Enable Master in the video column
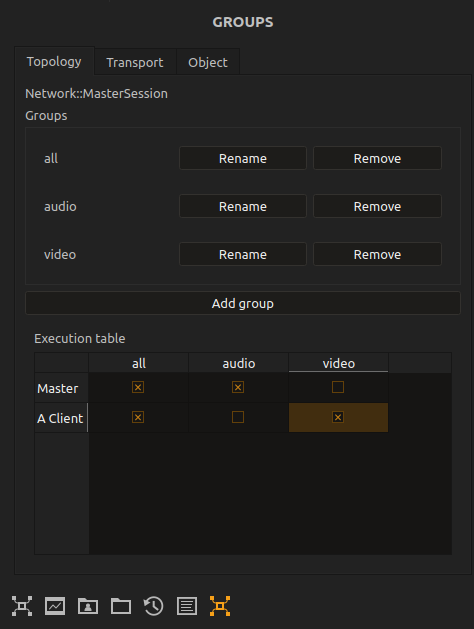Viewport: 474px width, 629px height. [x=338, y=387]
